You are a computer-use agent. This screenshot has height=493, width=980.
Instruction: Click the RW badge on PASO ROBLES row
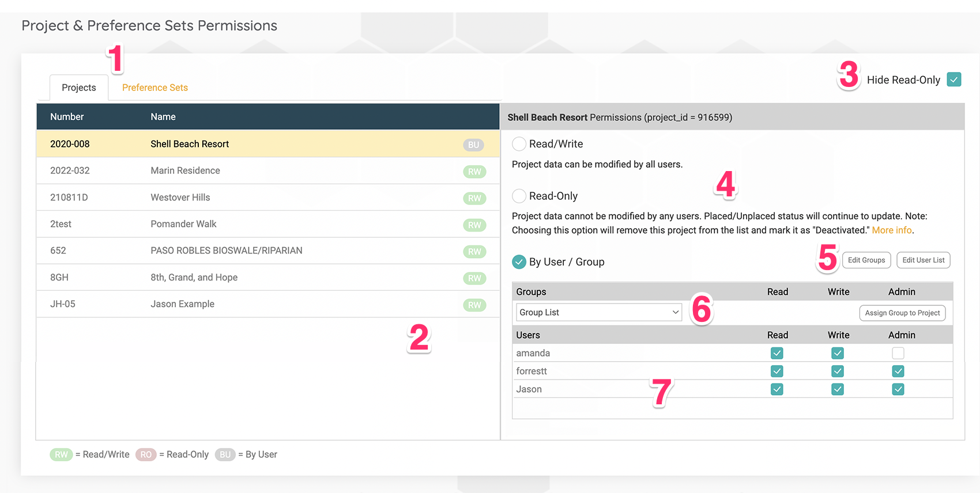pyautogui.click(x=474, y=252)
